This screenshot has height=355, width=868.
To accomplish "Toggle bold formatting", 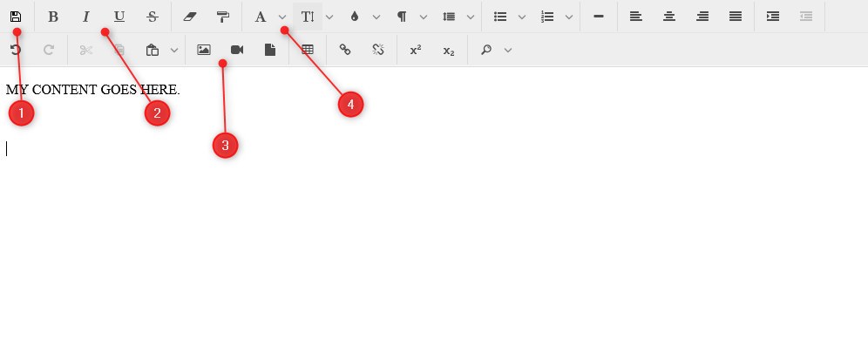I will [x=53, y=17].
